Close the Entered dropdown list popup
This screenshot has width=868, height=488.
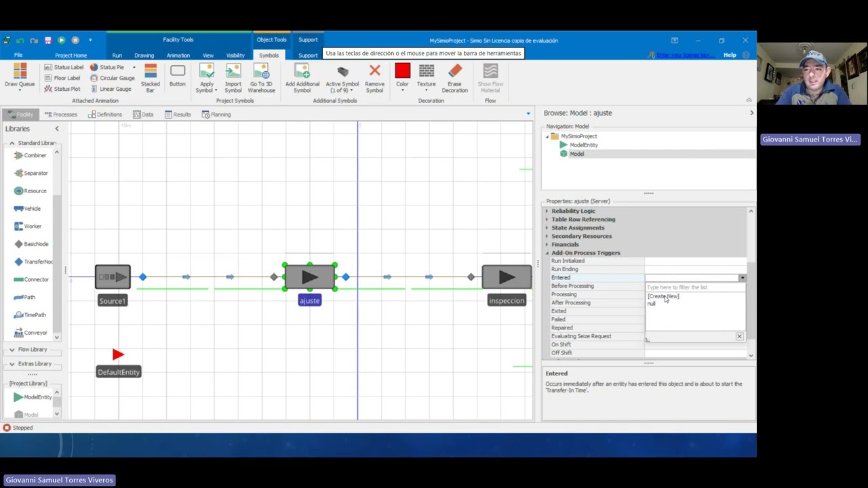coord(739,336)
